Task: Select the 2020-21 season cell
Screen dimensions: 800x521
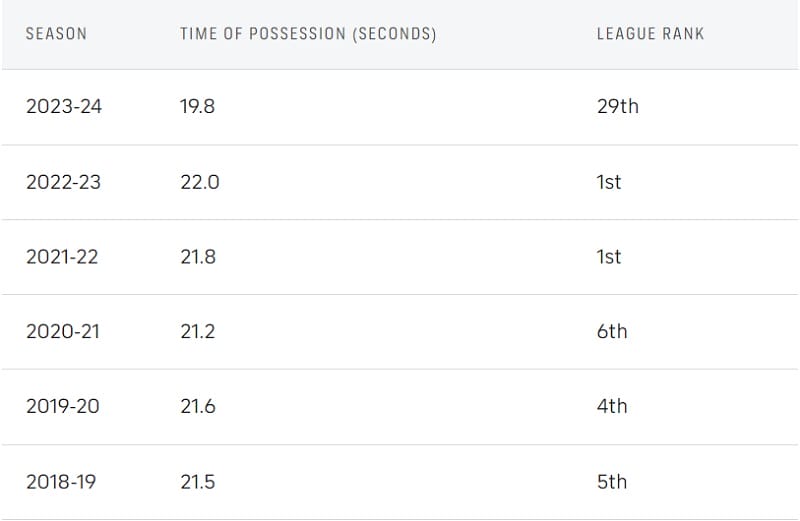Action: (x=63, y=331)
